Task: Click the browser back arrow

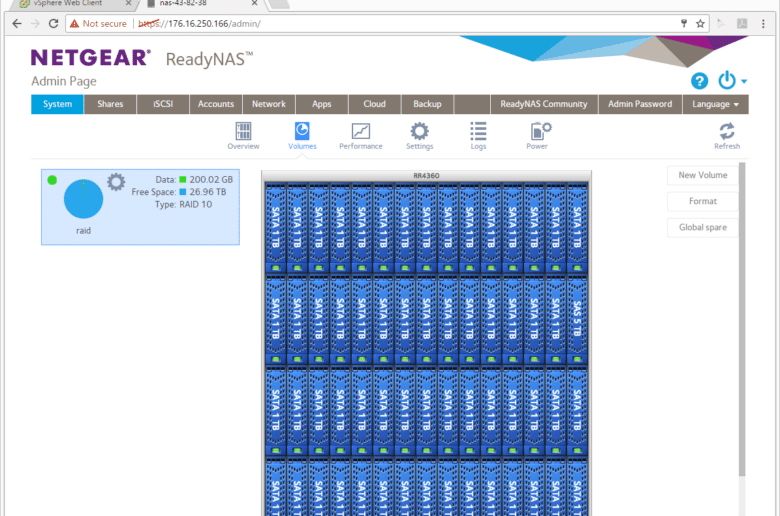Action: coord(17,23)
